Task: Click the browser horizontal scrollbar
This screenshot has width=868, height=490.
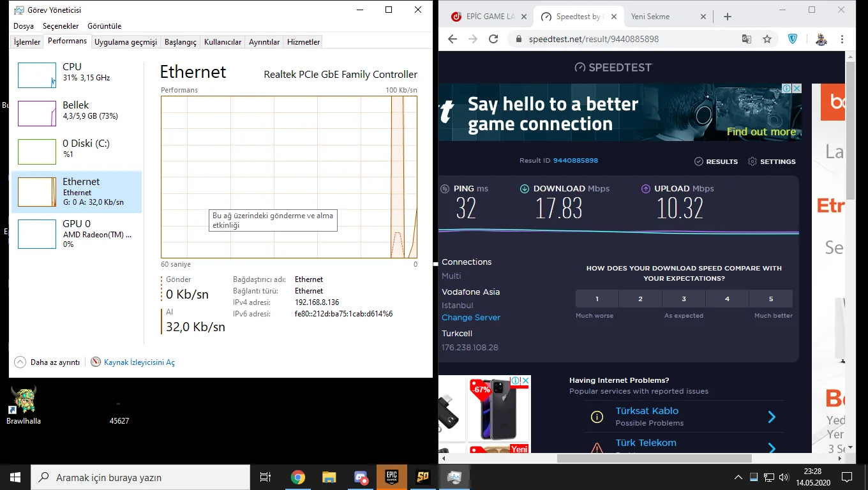Action: click(654, 458)
